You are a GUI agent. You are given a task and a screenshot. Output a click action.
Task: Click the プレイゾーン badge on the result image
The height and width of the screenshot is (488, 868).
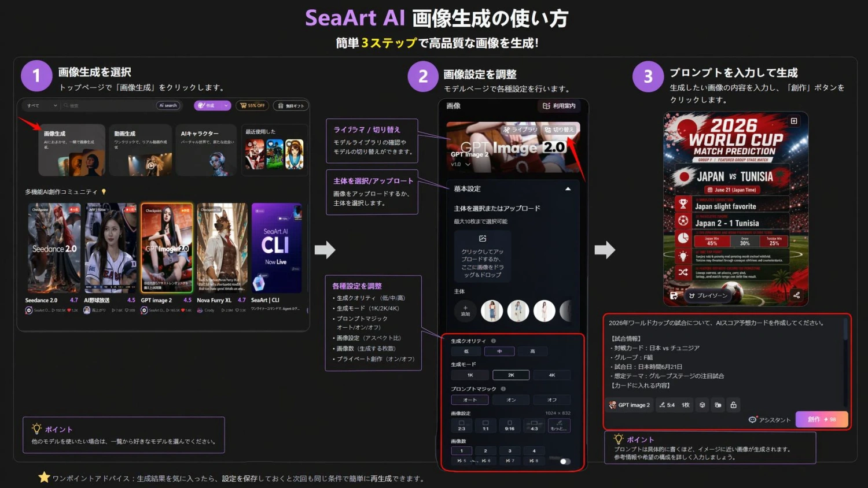point(708,295)
